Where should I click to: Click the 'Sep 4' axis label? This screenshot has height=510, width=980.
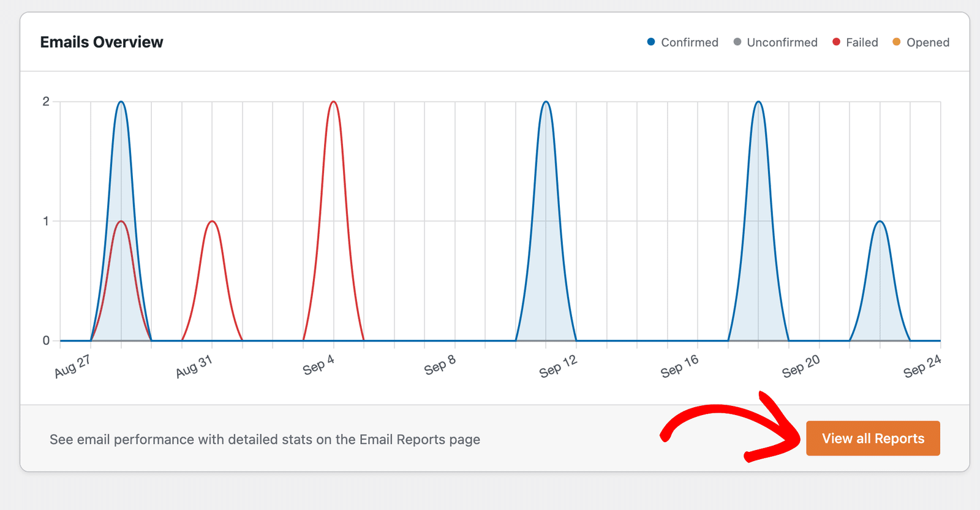318,365
